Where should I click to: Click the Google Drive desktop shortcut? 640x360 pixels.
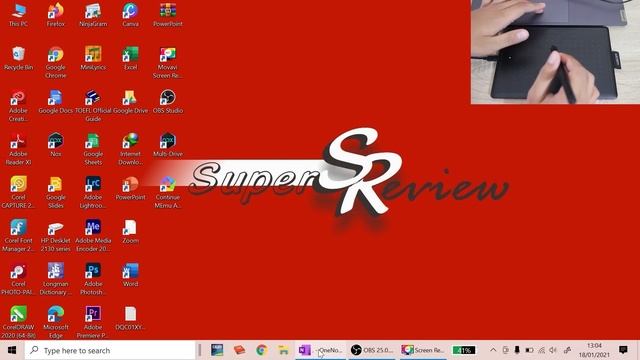pos(130,102)
